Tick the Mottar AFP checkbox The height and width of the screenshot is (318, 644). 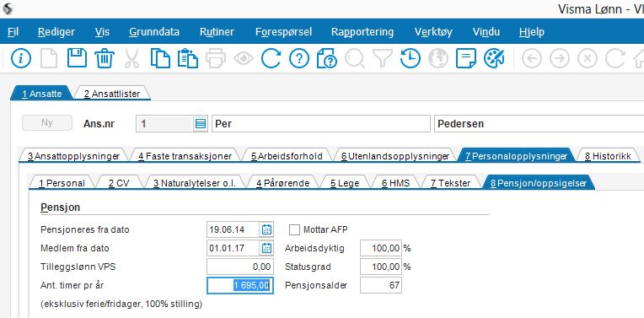(x=294, y=229)
